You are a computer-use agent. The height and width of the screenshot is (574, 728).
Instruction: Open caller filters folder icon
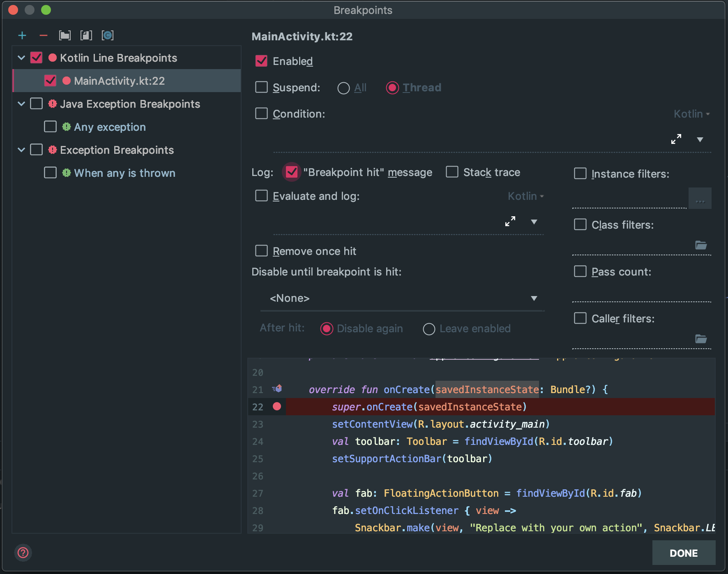coord(701,339)
